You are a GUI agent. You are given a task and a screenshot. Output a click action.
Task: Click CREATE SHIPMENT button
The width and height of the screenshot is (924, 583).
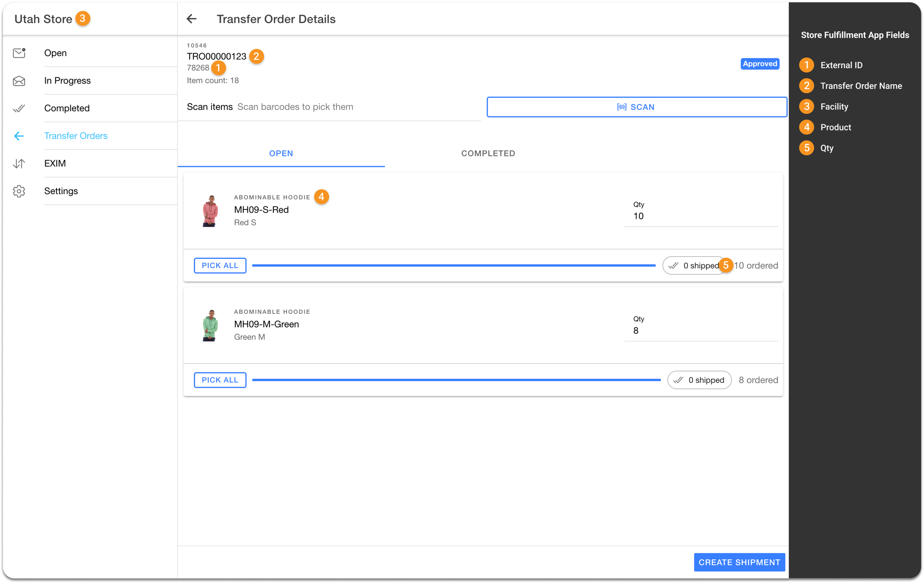tap(739, 562)
